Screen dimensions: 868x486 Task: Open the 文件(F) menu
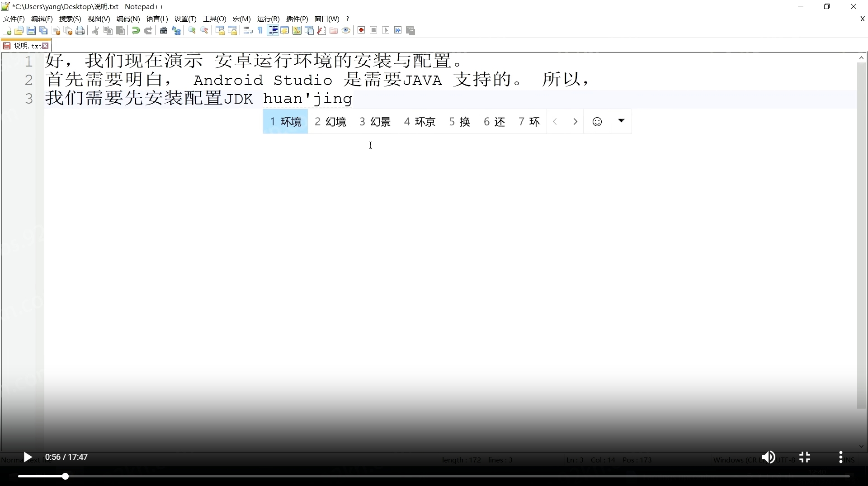point(14,19)
